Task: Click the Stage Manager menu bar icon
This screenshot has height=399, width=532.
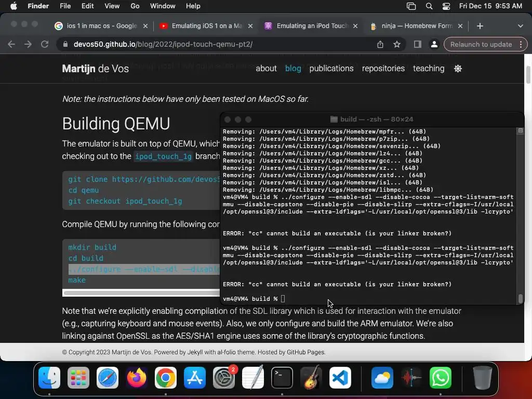Action: click(411, 6)
